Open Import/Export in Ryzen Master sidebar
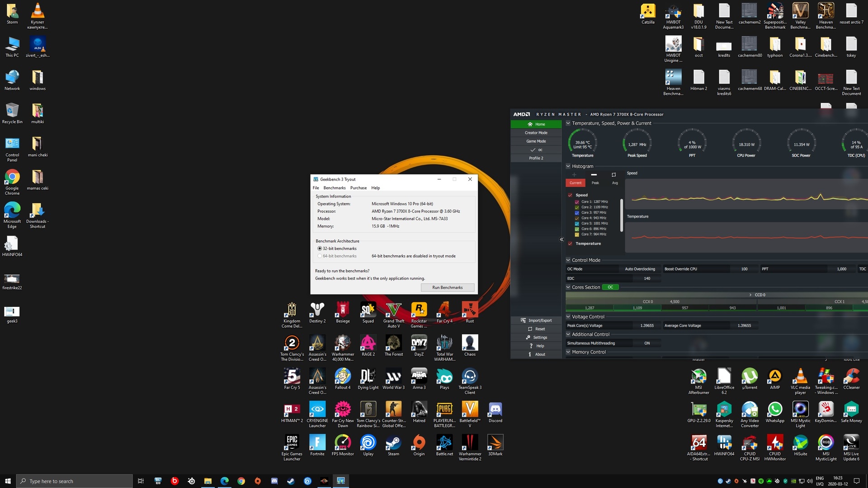The width and height of the screenshot is (868, 488). click(x=536, y=320)
